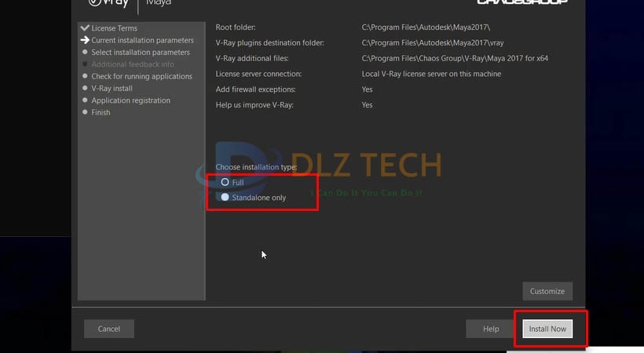Cancel the V-Ray installer
The width and height of the screenshot is (644, 353).
(109, 329)
